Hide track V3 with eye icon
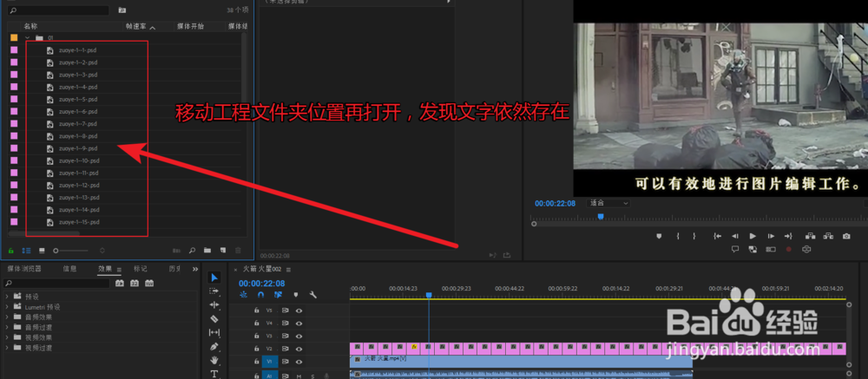Image resolution: width=868 pixels, height=379 pixels. (x=299, y=336)
